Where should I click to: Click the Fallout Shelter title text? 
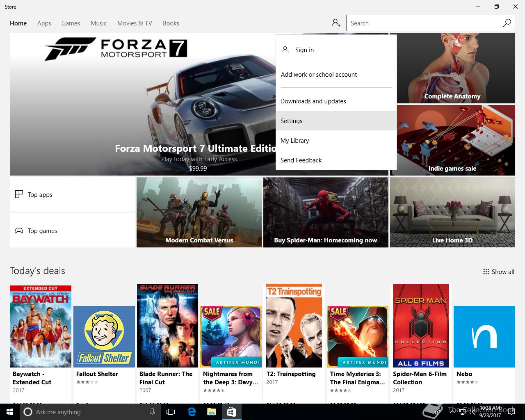coord(97,374)
